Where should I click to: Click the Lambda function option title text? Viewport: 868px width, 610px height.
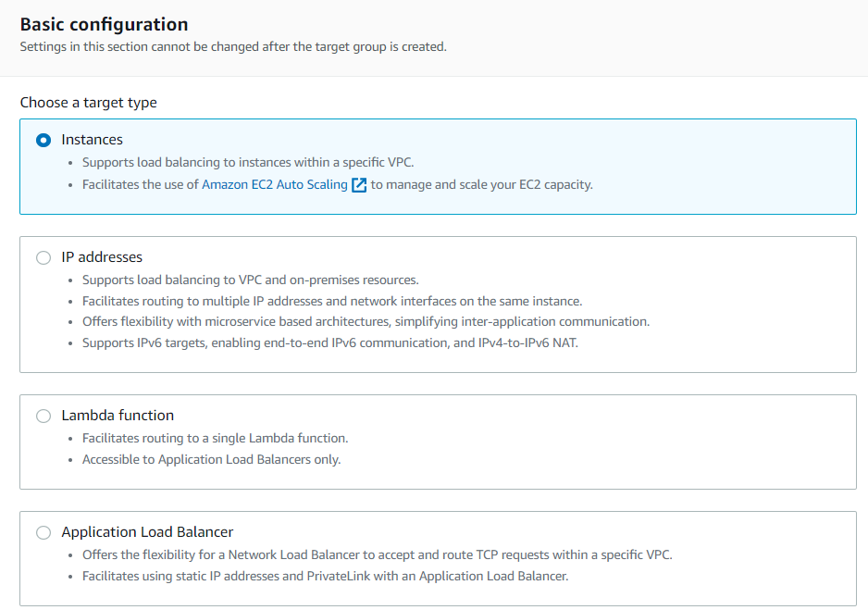coord(118,416)
